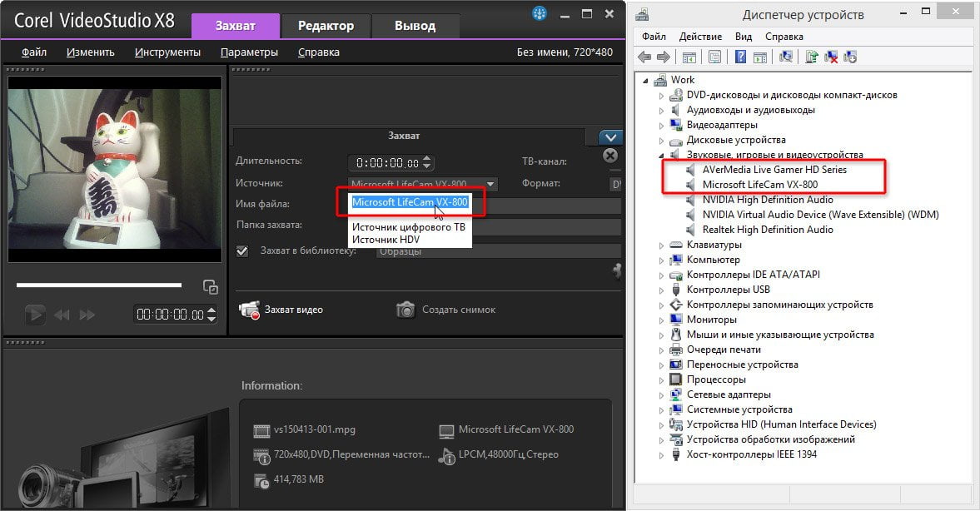The width and height of the screenshot is (980, 511).
Task: Collapse the Захват panel with blue arrow button
Action: (610, 137)
